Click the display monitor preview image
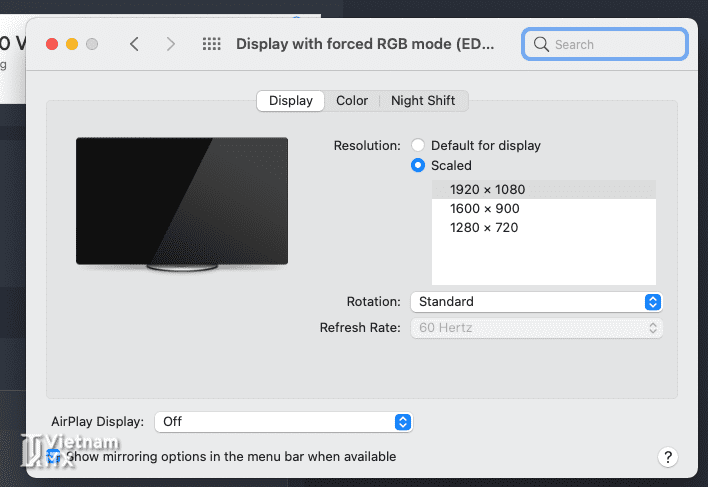Screen dimensions: 708x487 point(182,204)
